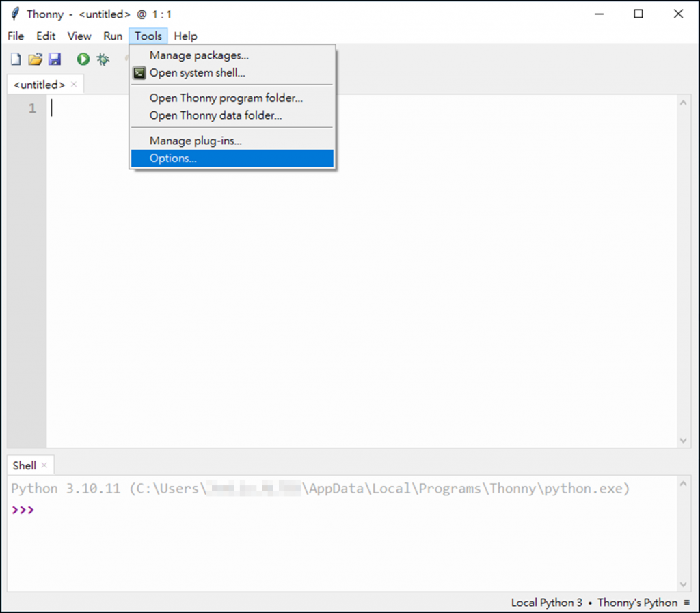The height and width of the screenshot is (613, 700).
Task: Choose Manage plug-ins... entry
Action: tap(232, 141)
